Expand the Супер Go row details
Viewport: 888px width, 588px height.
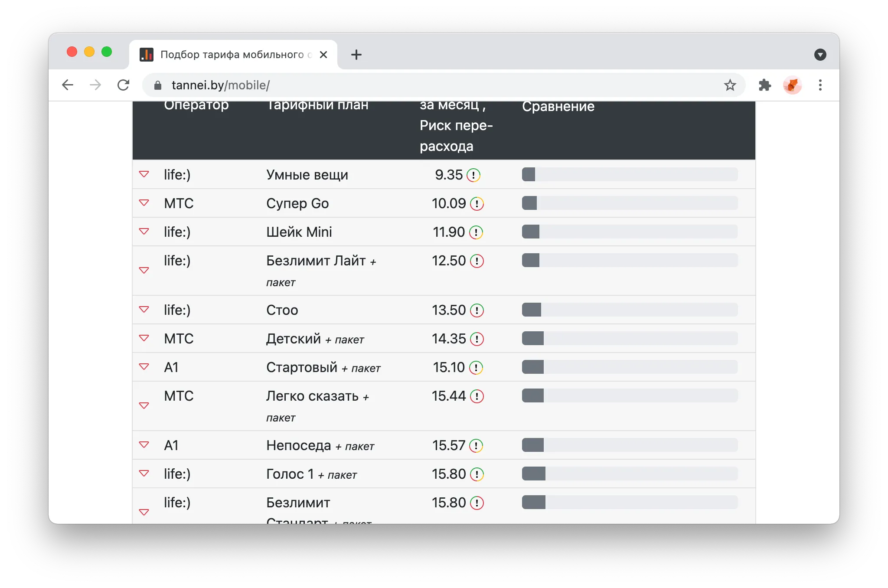(x=144, y=203)
